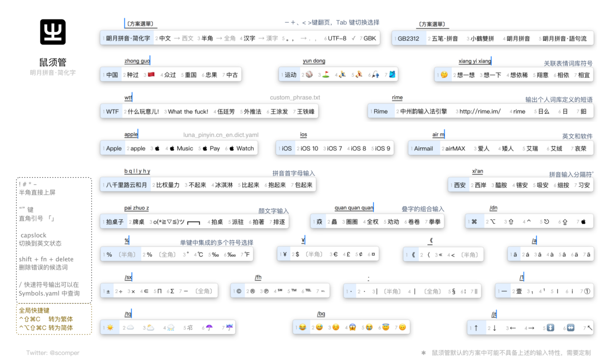Pick the candidate 中州韵输入法引擎
Screen dimensions: 612x364
point(424,111)
